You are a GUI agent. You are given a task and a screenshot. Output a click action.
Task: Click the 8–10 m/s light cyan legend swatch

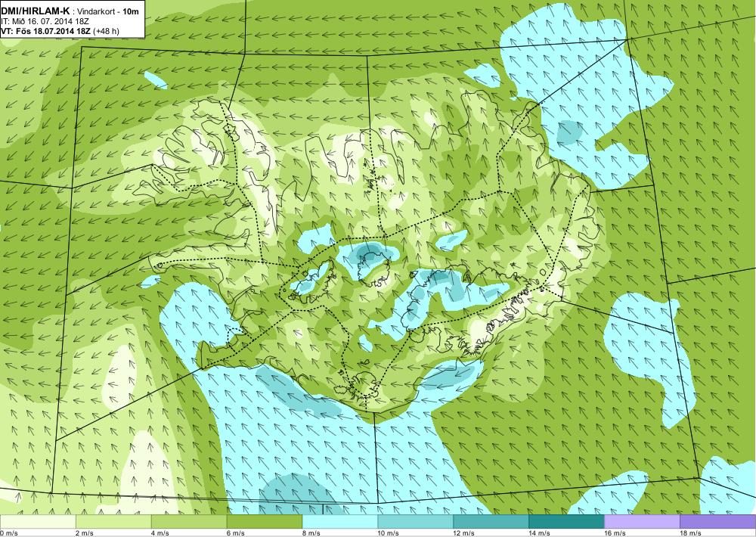[340, 522]
